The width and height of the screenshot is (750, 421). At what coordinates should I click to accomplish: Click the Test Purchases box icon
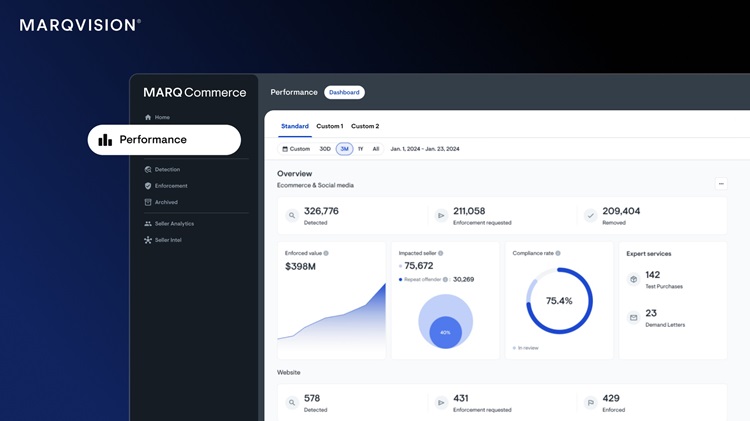633,280
